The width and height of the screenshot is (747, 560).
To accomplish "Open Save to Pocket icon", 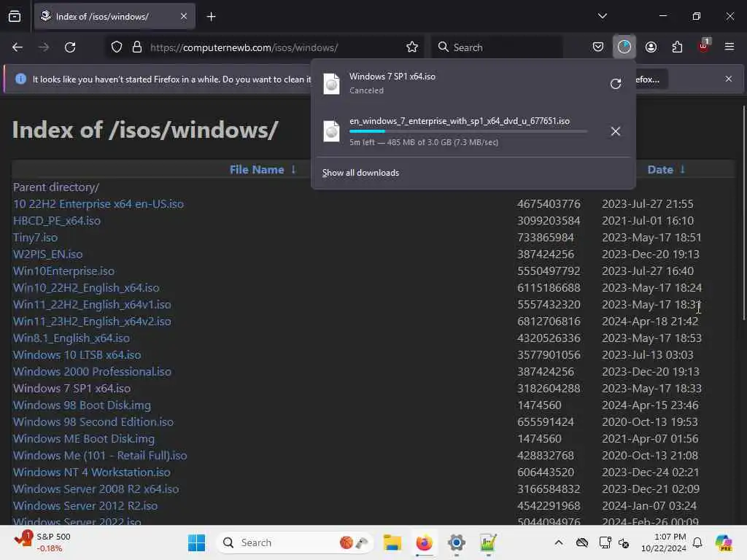I will pyautogui.click(x=598, y=47).
